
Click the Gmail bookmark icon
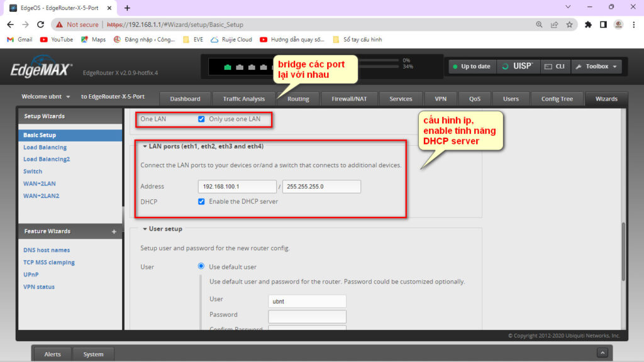11,39
